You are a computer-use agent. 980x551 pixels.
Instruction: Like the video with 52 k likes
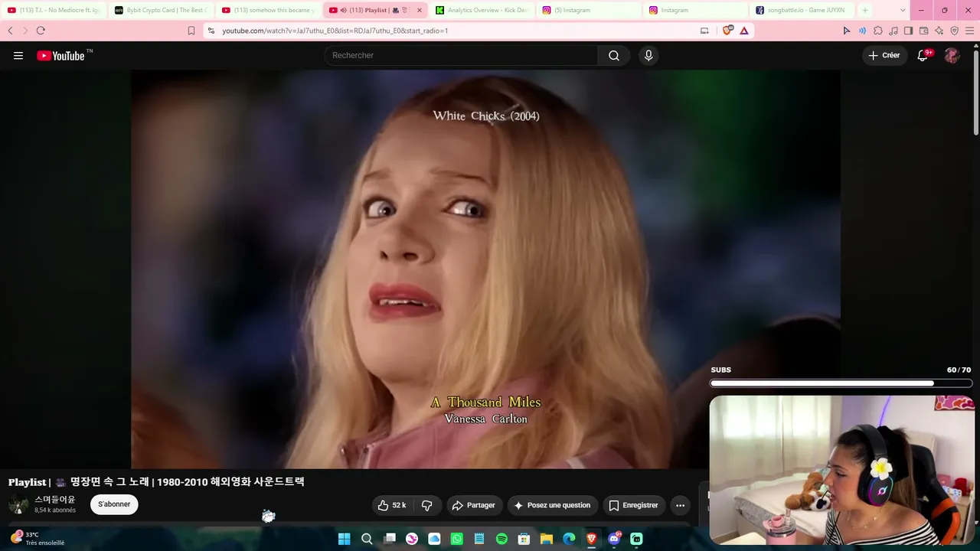[391, 505]
